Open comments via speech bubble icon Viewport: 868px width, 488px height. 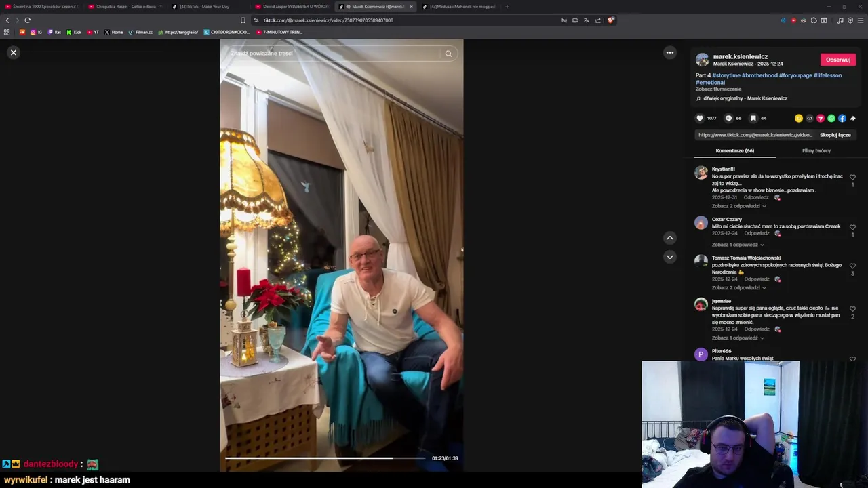[x=729, y=118]
